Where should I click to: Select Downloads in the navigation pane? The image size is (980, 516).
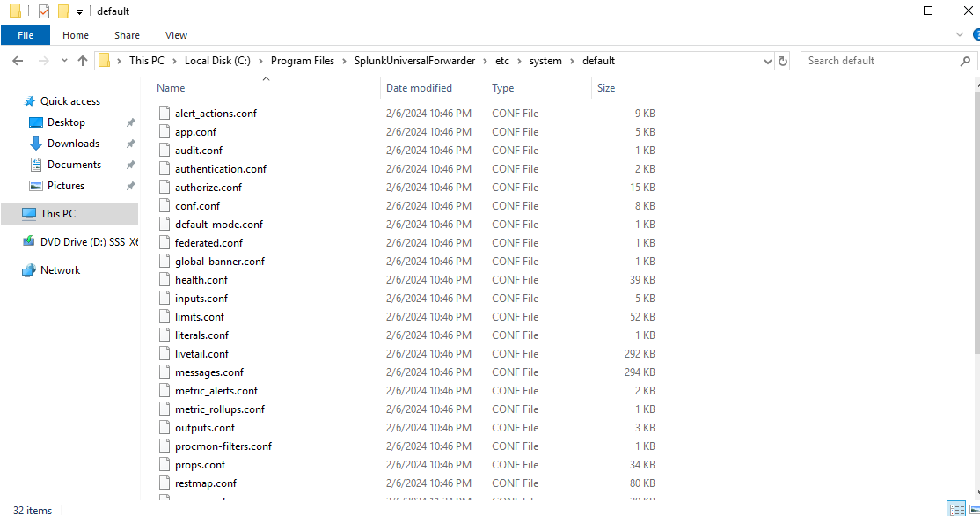click(x=73, y=144)
